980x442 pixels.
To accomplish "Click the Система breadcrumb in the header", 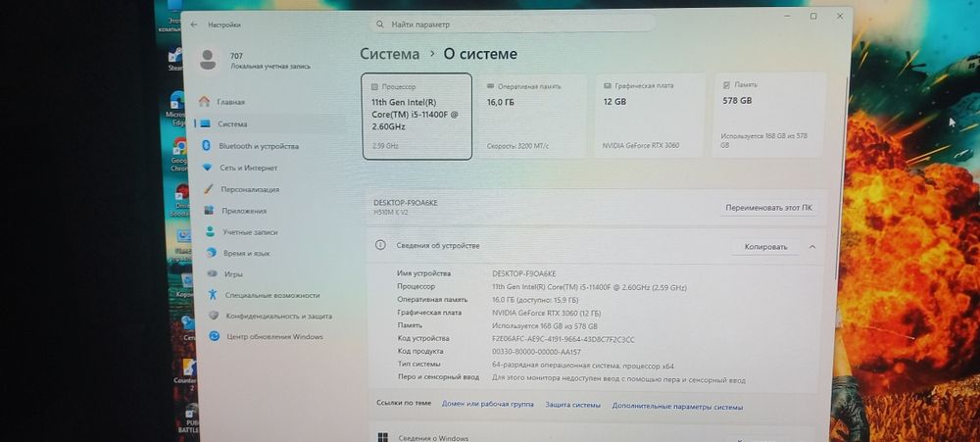I will tap(389, 54).
